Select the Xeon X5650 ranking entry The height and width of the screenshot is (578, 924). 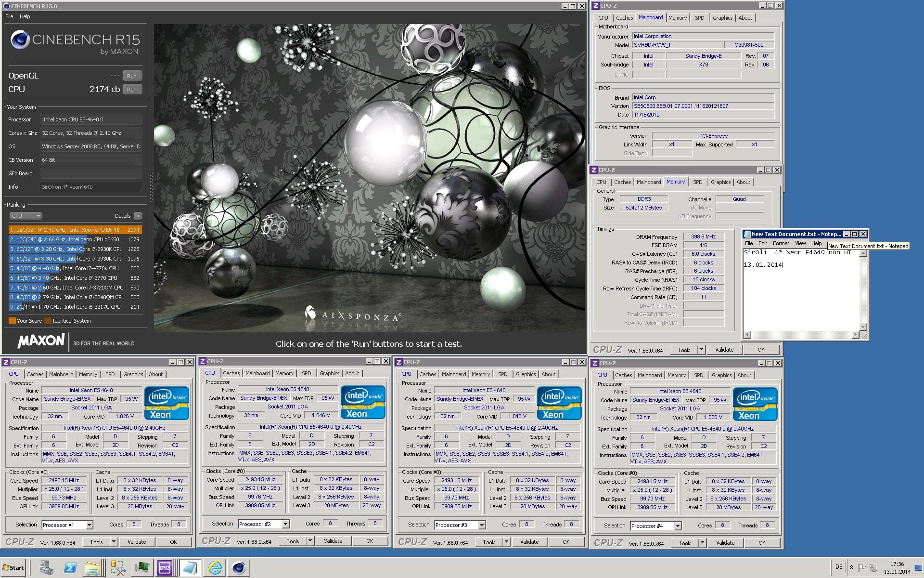click(x=75, y=239)
